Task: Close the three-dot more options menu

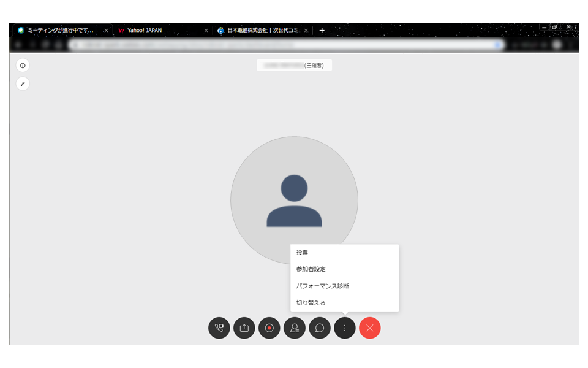Action: pos(345,328)
